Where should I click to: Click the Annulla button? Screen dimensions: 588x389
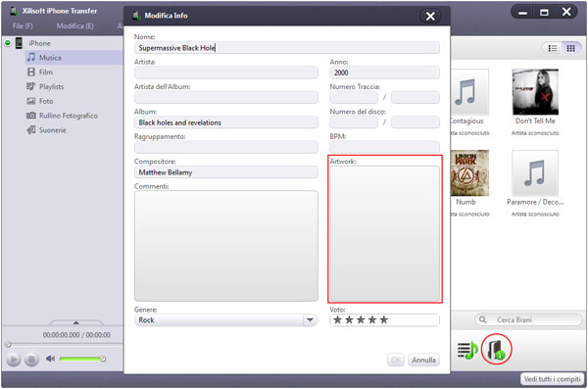[x=423, y=361]
